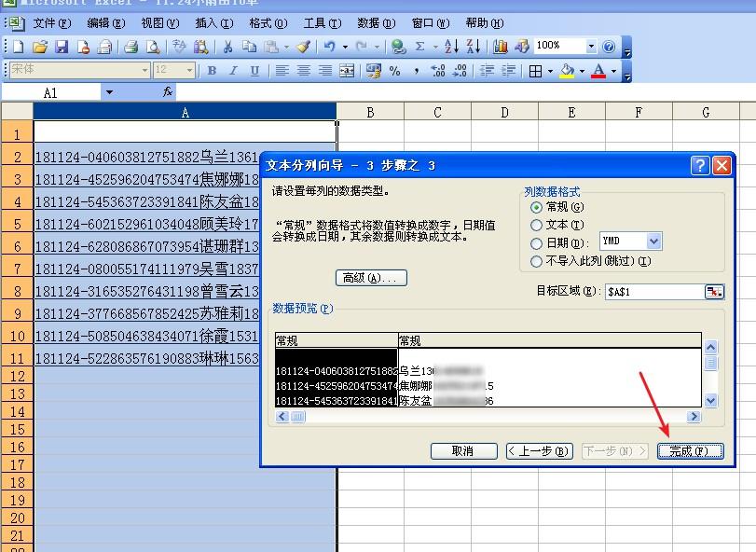Screen dimensions: 756x552
Task: Expand the Name Box dropdown arrow beside A1
Action: (109, 92)
